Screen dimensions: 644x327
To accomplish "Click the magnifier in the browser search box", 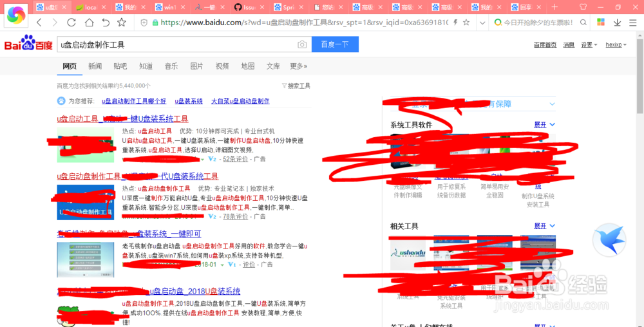I will click(583, 23).
